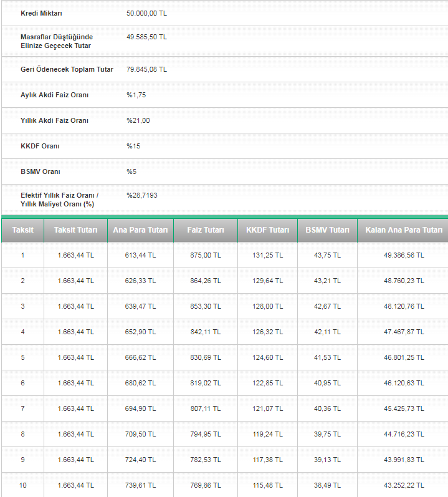Click the BSMV Oranı label
Image resolution: width=448 pixels, height=497 pixels.
[41, 171]
